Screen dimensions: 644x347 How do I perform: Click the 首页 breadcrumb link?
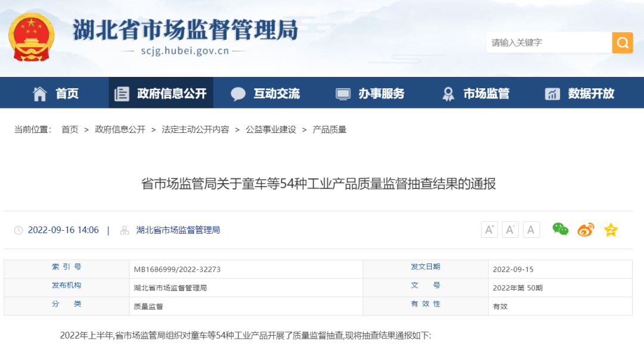click(x=70, y=129)
